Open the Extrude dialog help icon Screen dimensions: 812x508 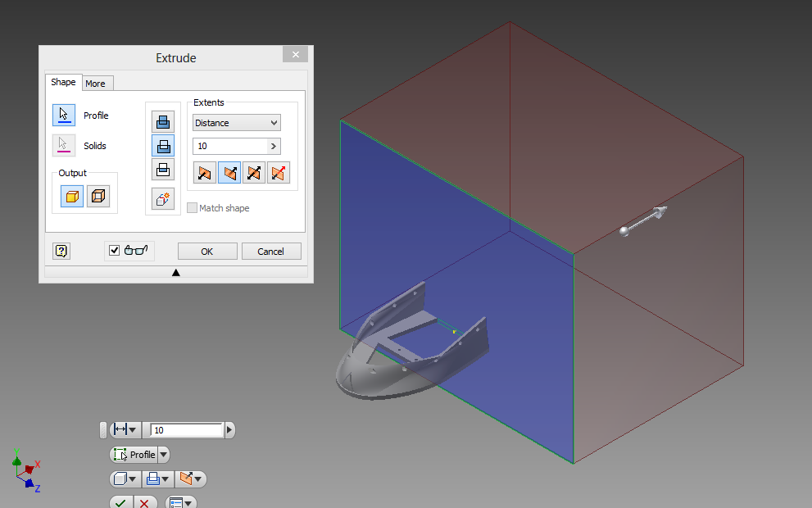(61, 252)
